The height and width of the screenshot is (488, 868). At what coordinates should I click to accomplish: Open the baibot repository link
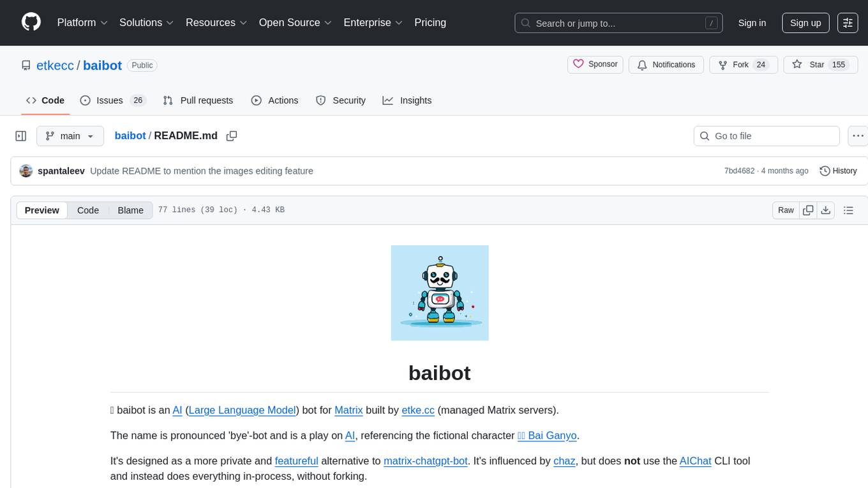[x=102, y=65]
